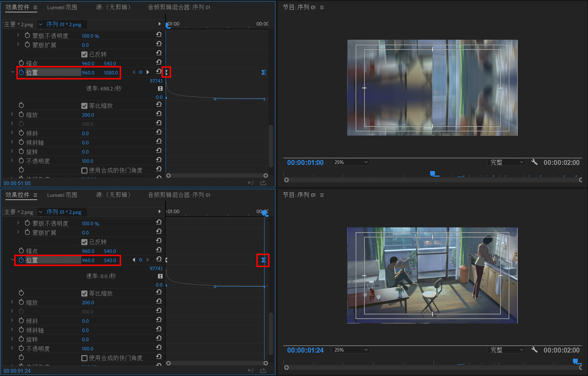
Task: Switch to Lumetri 范围 tab in top panel
Action: click(x=62, y=7)
